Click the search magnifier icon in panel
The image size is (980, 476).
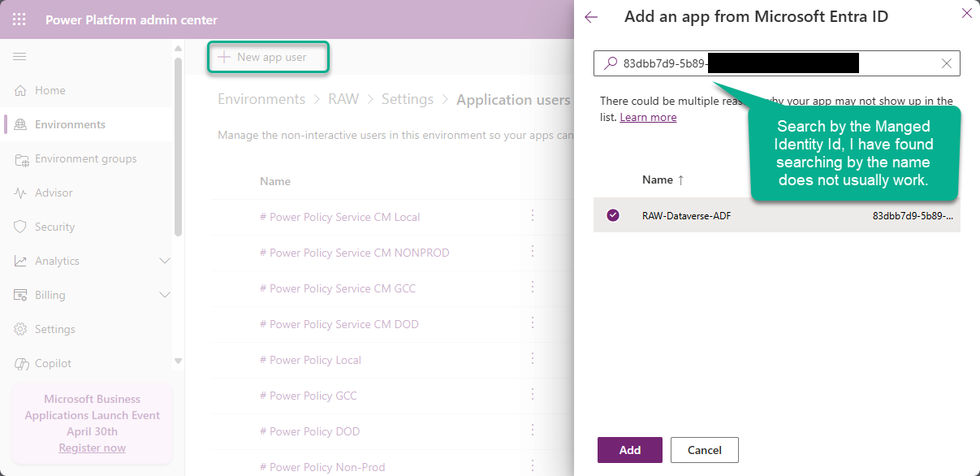point(611,63)
